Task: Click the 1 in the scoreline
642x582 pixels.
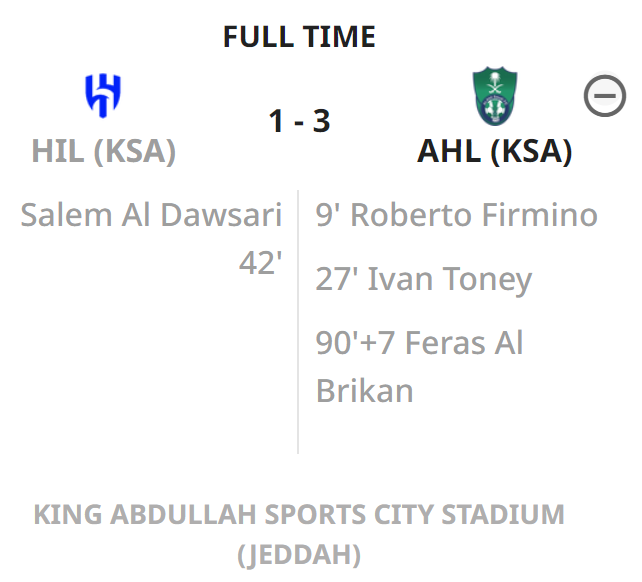Action: click(x=277, y=121)
